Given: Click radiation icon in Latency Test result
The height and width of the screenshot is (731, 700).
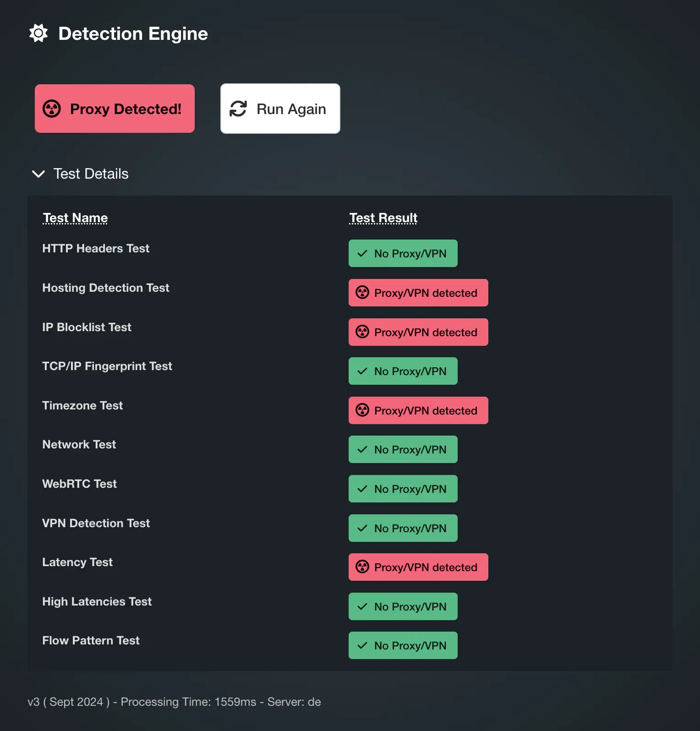Looking at the screenshot, I should click(362, 567).
